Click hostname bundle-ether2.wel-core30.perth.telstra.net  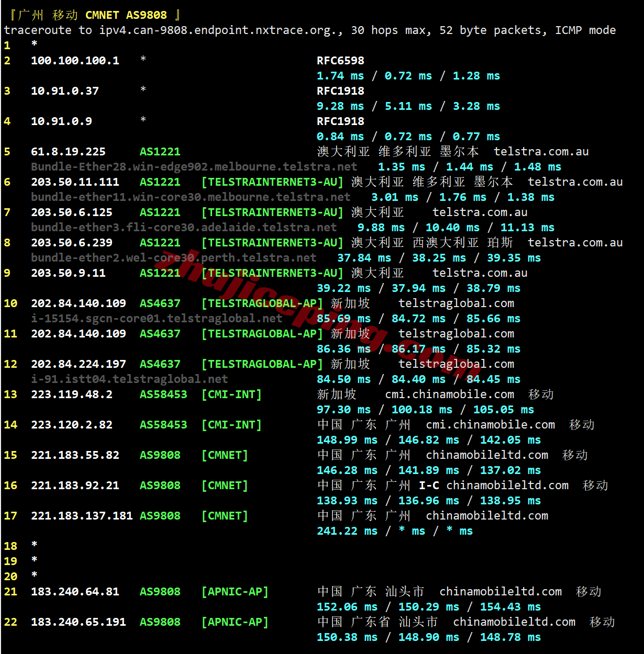click(x=174, y=258)
